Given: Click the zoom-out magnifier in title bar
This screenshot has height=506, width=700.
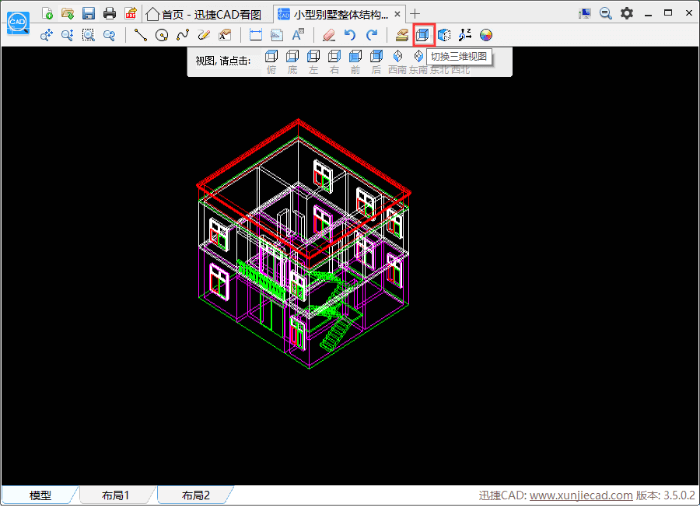Looking at the screenshot, I should click(605, 13).
